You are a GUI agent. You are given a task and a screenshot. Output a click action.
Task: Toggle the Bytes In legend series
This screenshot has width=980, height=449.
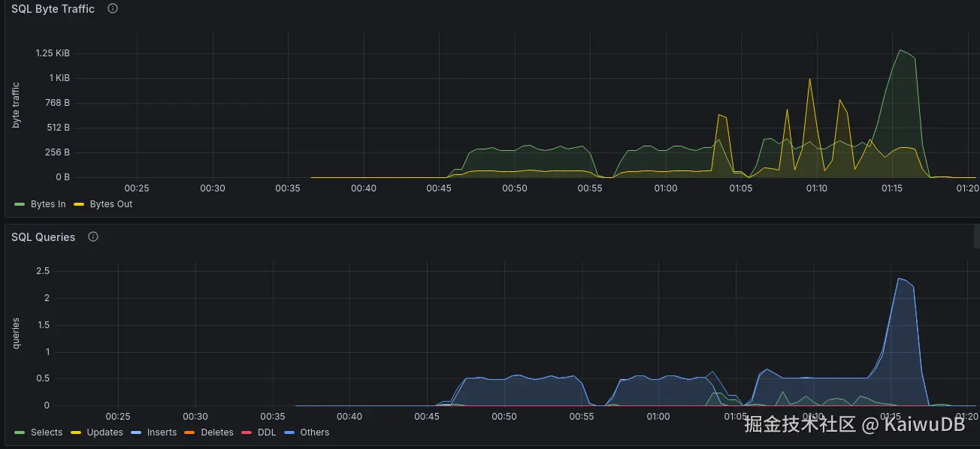[47, 204]
